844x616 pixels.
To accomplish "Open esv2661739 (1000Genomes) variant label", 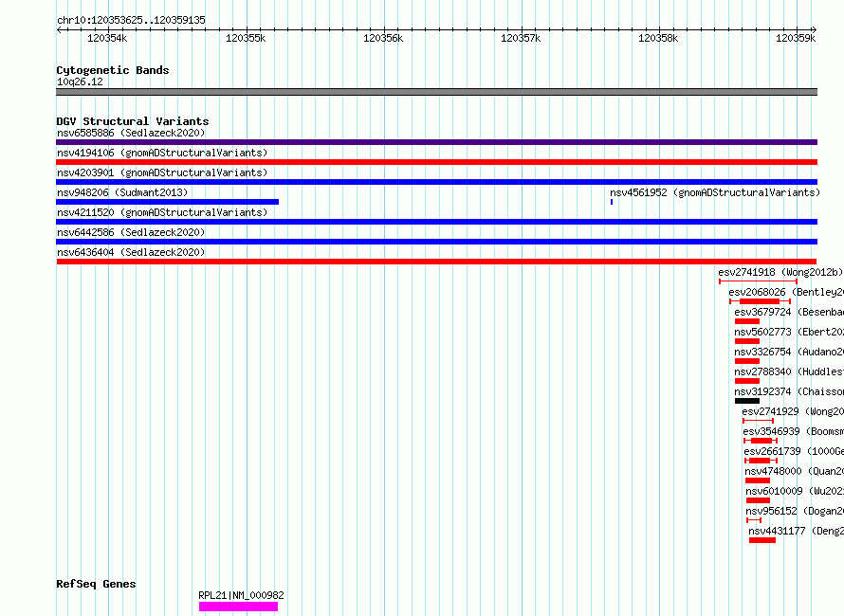I will (794, 451).
